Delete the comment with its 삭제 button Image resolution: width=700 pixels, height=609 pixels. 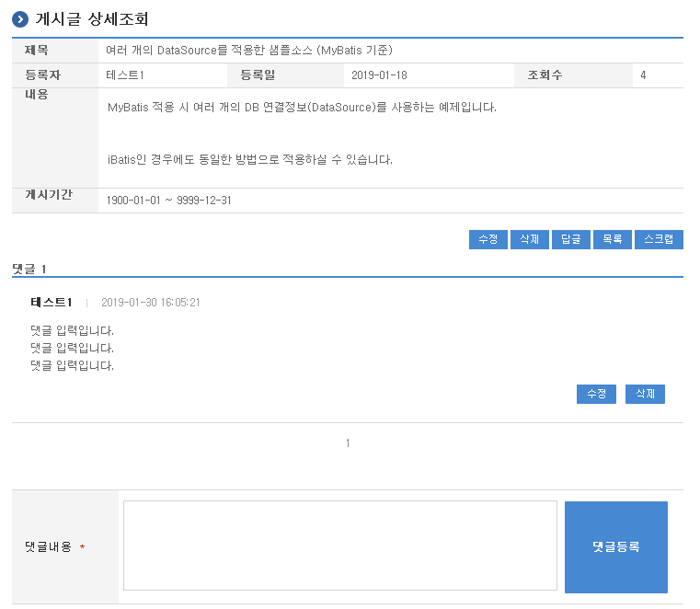pyautogui.click(x=645, y=394)
